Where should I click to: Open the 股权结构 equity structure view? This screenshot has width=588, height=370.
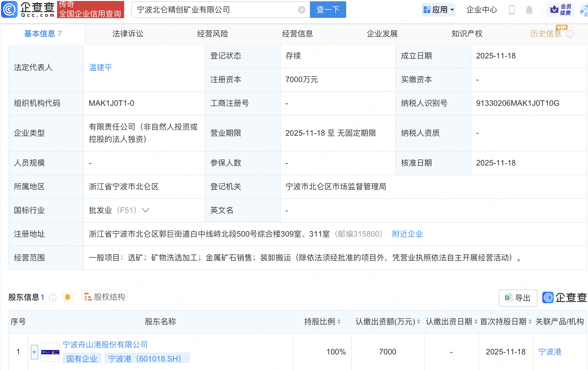pos(105,297)
